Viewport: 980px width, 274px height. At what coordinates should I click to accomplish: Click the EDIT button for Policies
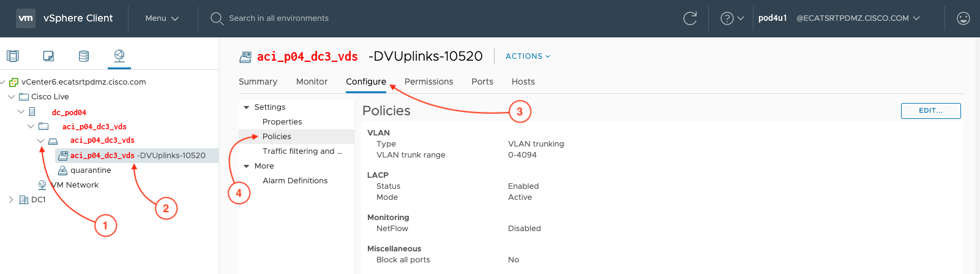(x=930, y=111)
